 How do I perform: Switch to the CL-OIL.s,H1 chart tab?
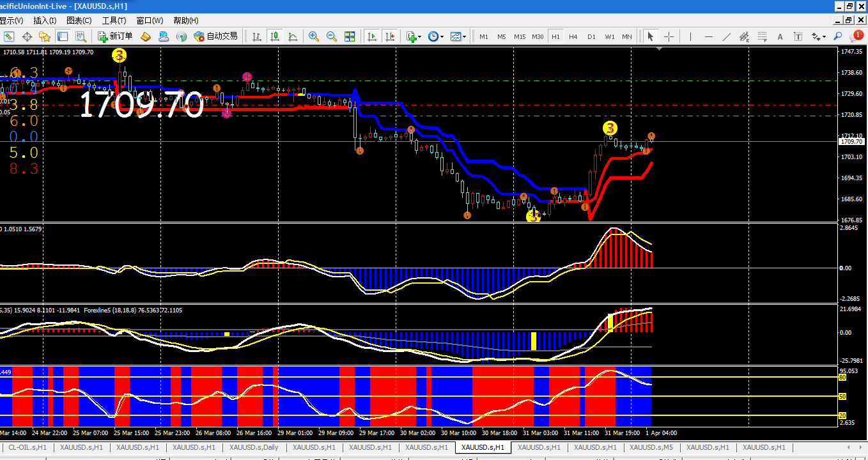point(27,447)
